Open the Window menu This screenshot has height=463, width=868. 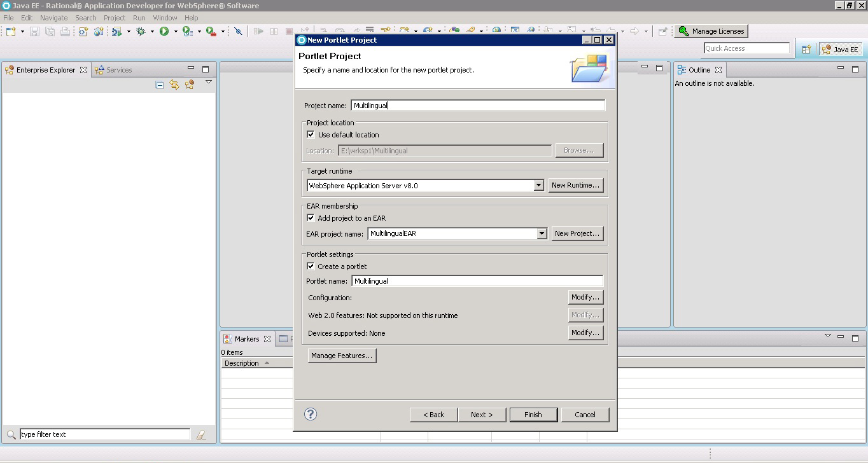click(x=165, y=18)
